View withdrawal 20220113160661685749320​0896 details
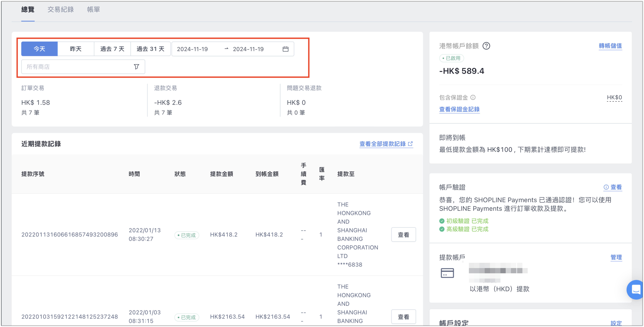Image resolution: width=644 pixels, height=327 pixels. click(x=403, y=235)
